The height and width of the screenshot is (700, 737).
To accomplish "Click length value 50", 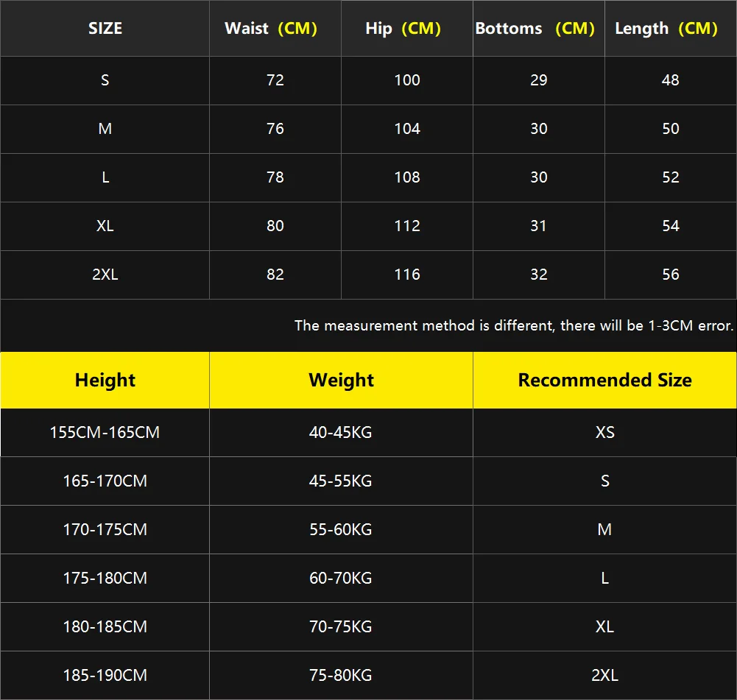I will tap(671, 129).
